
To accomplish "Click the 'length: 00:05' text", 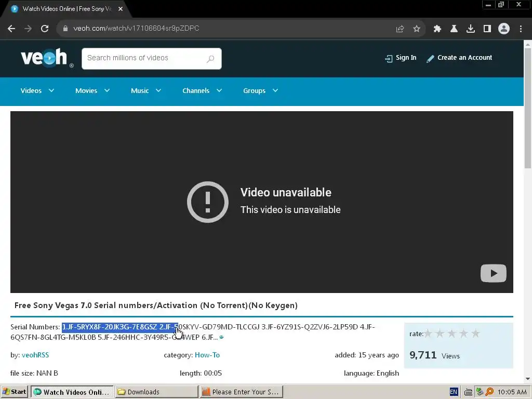I will (201, 373).
